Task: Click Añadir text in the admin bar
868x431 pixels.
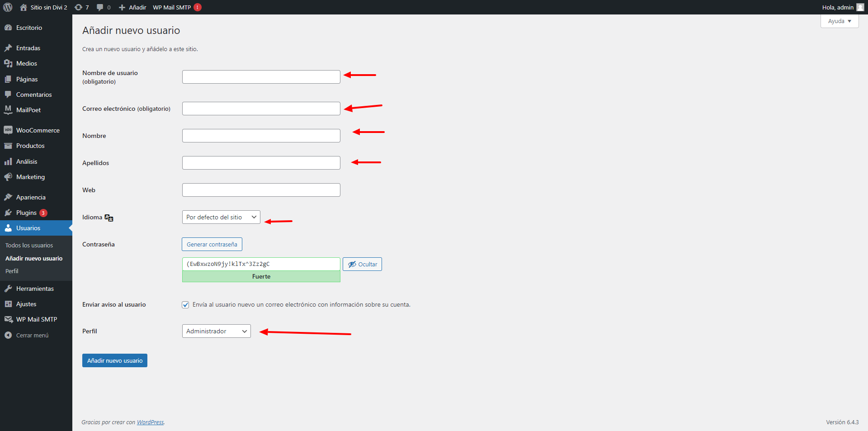Action: [x=137, y=7]
